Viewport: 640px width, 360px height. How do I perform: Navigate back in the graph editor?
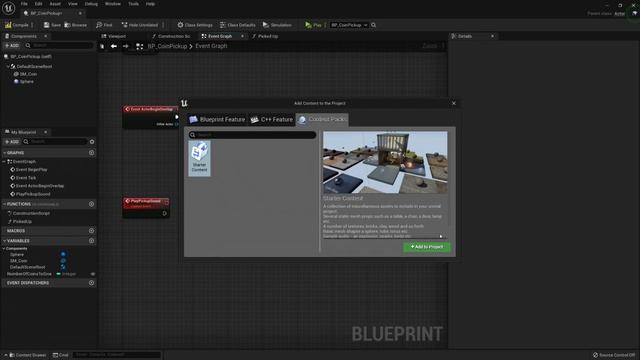tap(114, 46)
